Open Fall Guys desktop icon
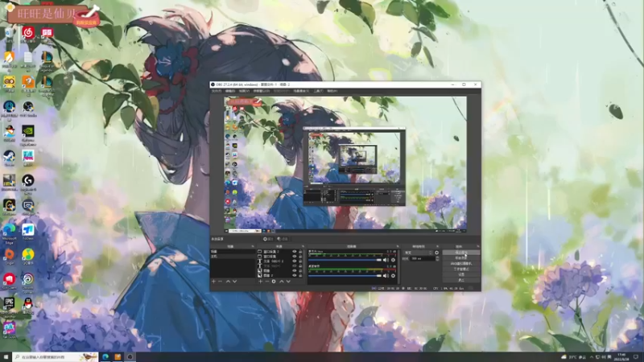The width and height of the screenshot is (644, 362). (x=9, y=329)
